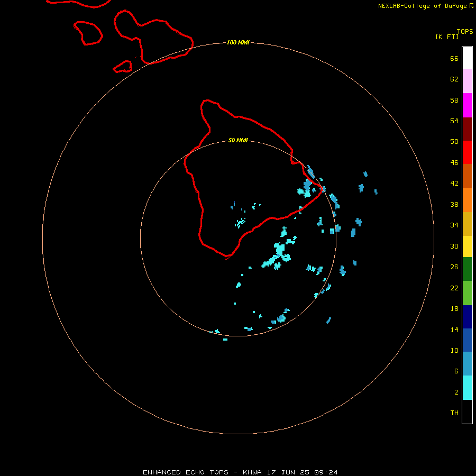Click the "26" legend value

[454, 267]
